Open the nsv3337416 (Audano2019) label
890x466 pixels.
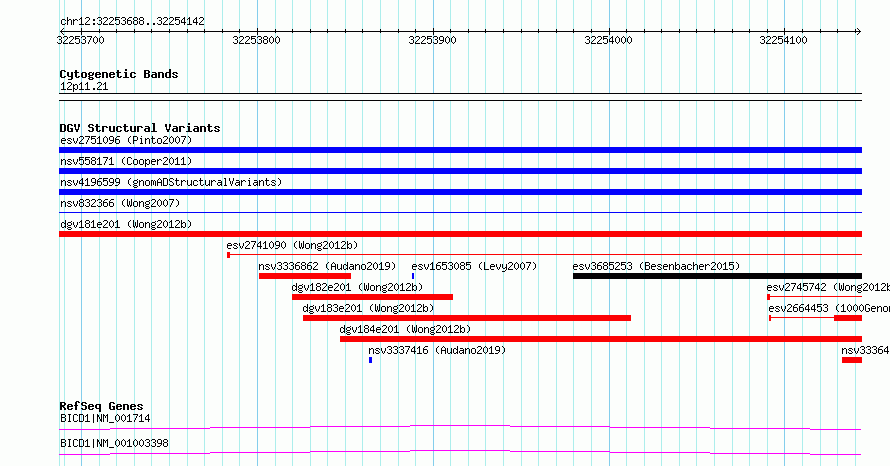click(x=437, y=350)
